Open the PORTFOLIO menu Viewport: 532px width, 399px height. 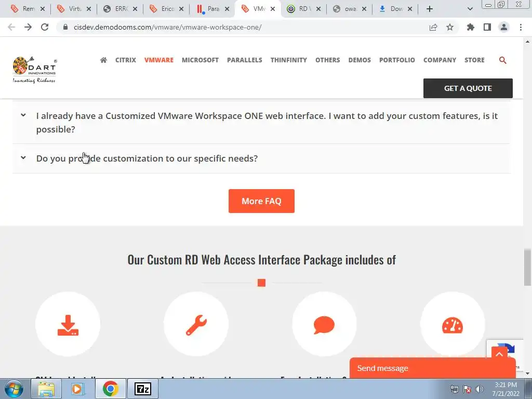tap(397, 60)
